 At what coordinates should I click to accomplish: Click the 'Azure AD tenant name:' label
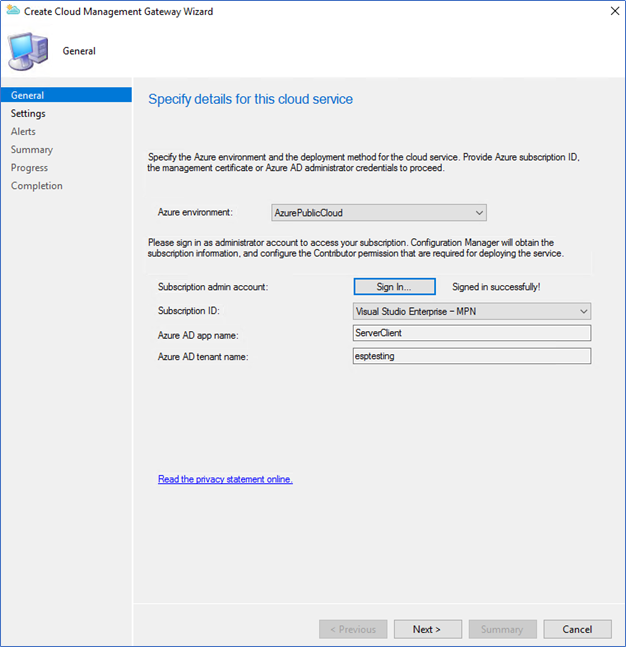pyautogui.click(x=203, y=357)
